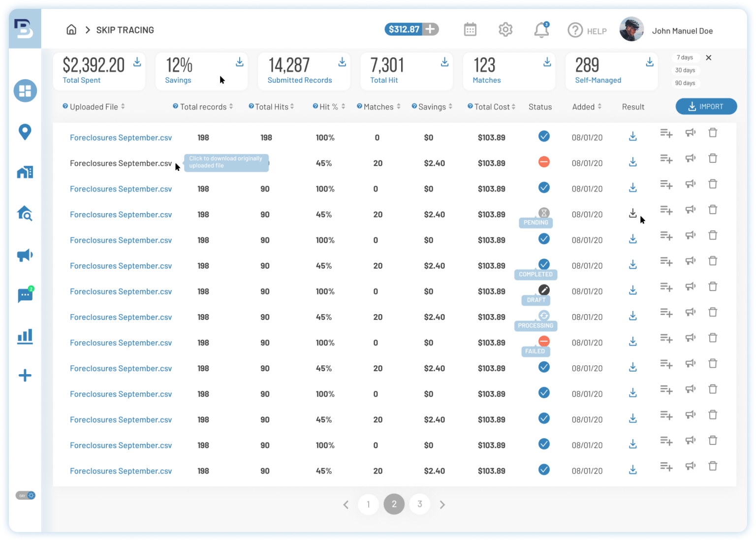
Task: Click the IMPORT button
Action: pos(706,106)
